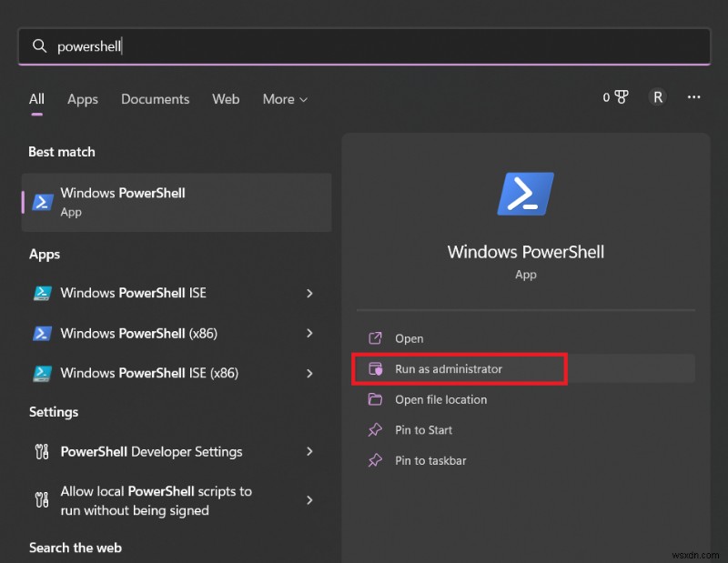Click the search magnifier icon
Image resolution: width=728 pixels, height=563 pixels.
click(x=40, y=45)
